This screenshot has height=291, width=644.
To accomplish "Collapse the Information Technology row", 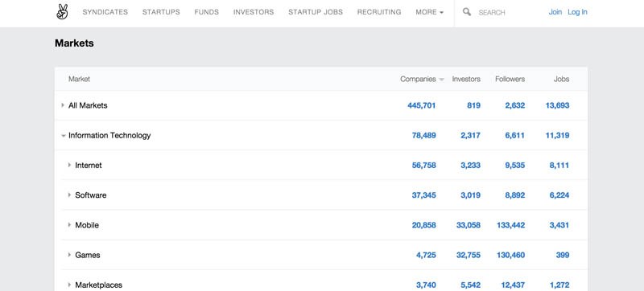I will pyautogui.click(x=64, y=136).
